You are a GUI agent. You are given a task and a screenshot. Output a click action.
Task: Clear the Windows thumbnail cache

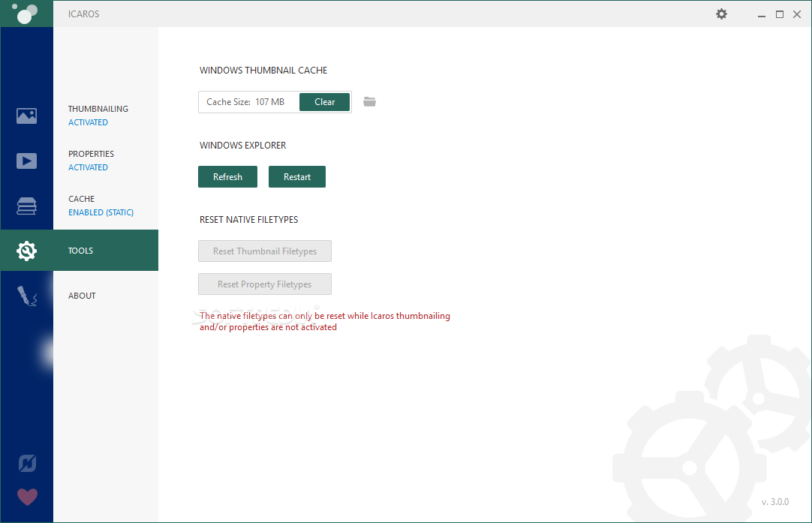coord(324,102)
